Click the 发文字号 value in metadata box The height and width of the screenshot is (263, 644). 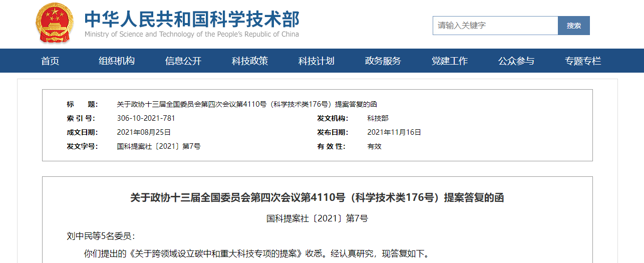point(159,146)
